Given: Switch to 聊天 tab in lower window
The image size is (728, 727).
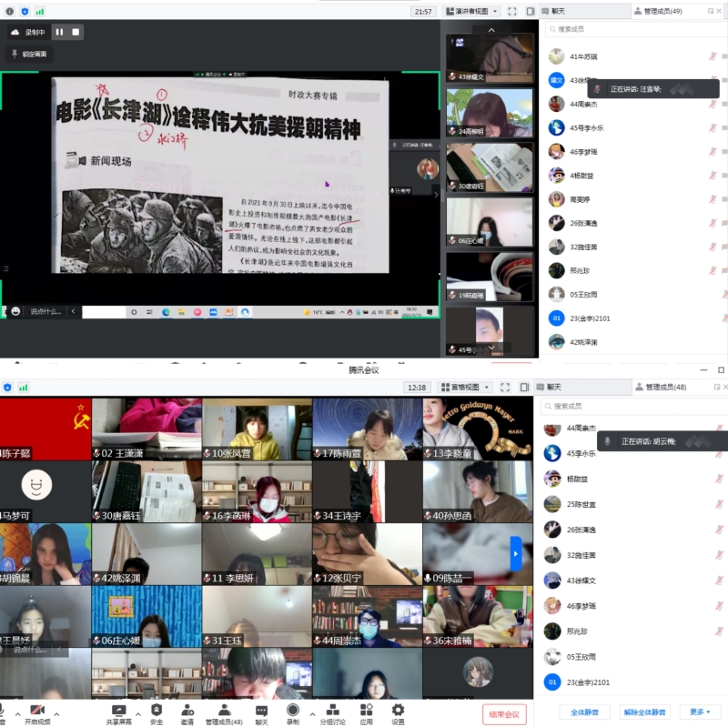Looking at the screenshot, I should click(581, 387).
